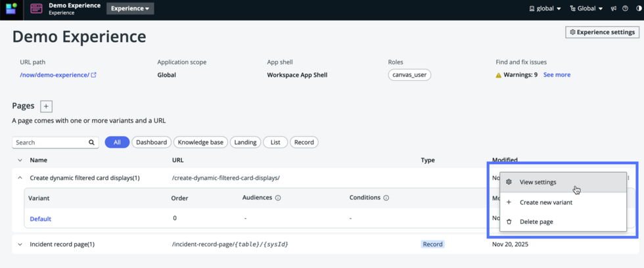Screen dimensions: 644x268
Task: Click the external link icon beside URL path
Action: point(93,75)
